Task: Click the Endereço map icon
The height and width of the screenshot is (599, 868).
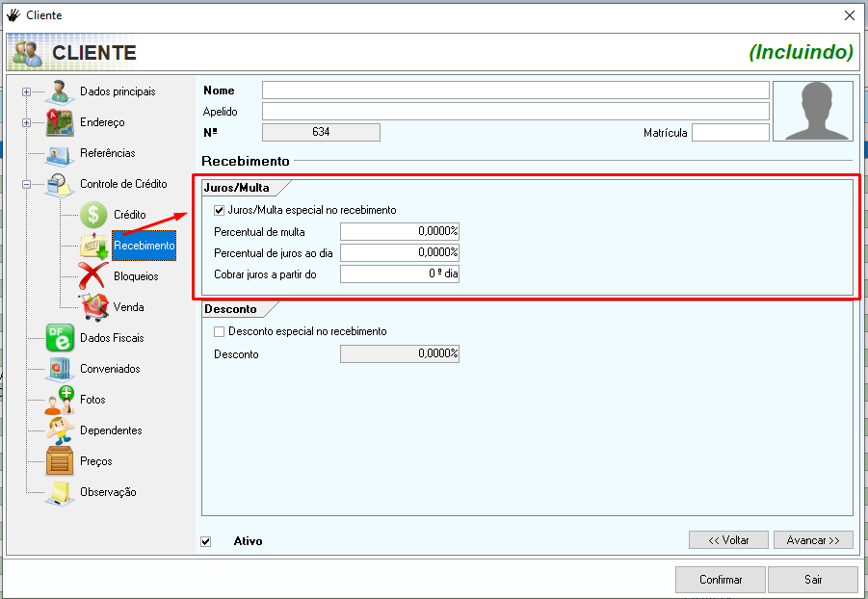Action: [60, 123]
